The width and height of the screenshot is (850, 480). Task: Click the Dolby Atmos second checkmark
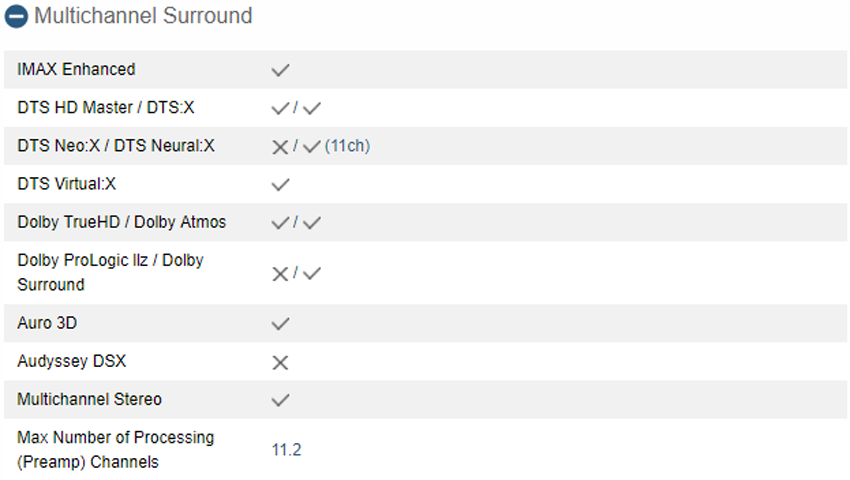tap(312, 222)
